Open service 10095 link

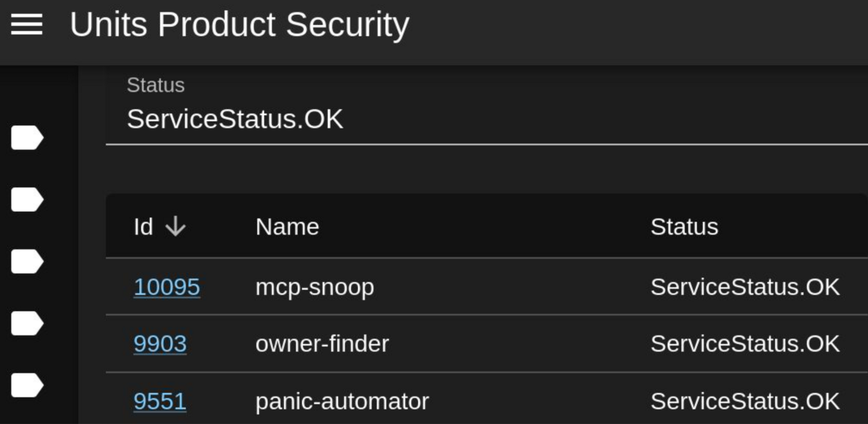point(166,287)
